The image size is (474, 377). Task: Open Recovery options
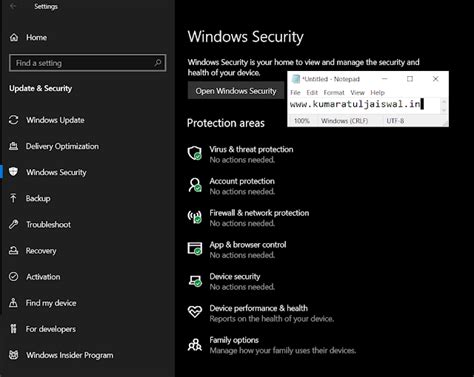click(41, 251)
